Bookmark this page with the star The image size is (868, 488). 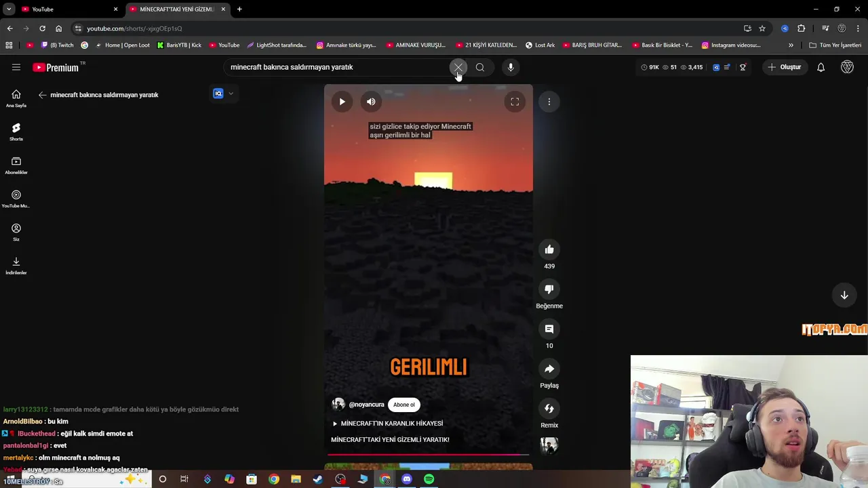point(762,28)
